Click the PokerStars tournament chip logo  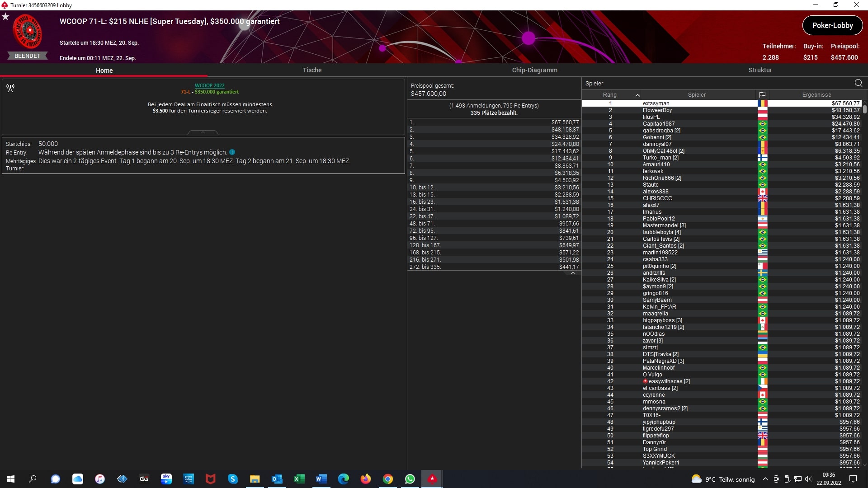coord(28,32)
